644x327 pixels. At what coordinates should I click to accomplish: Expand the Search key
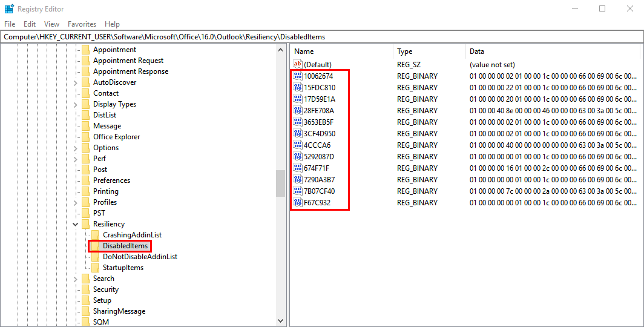click(x=75, y=279)
